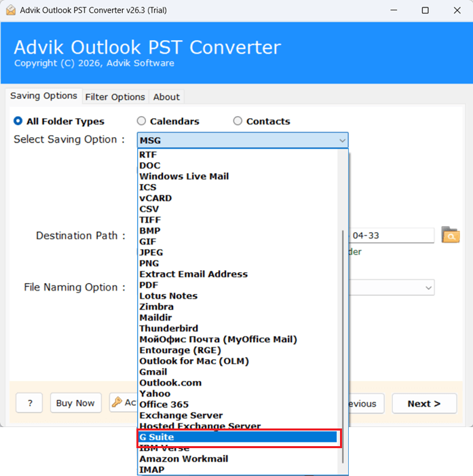
Task: Open the File Naming Option dropdown arrow
Action: tap(428, 287)
